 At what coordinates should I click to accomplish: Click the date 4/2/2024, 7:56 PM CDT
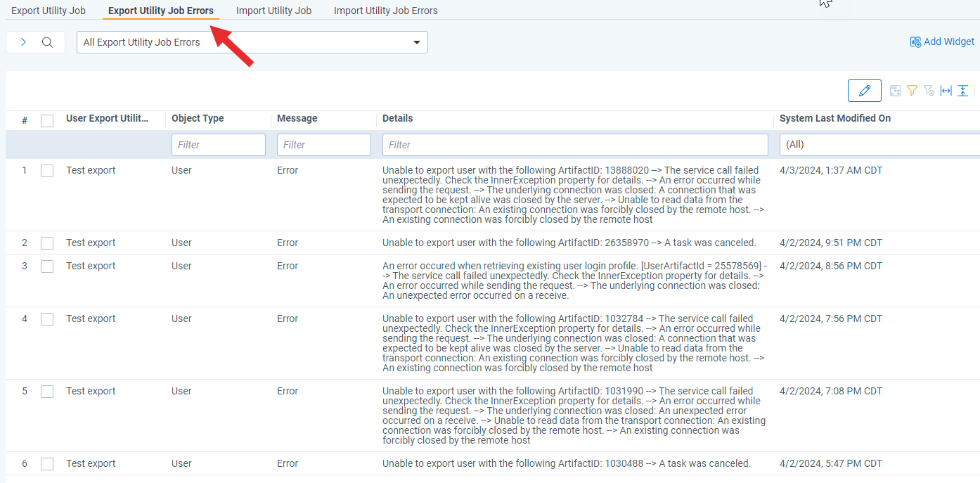click(x=831, y=318)
